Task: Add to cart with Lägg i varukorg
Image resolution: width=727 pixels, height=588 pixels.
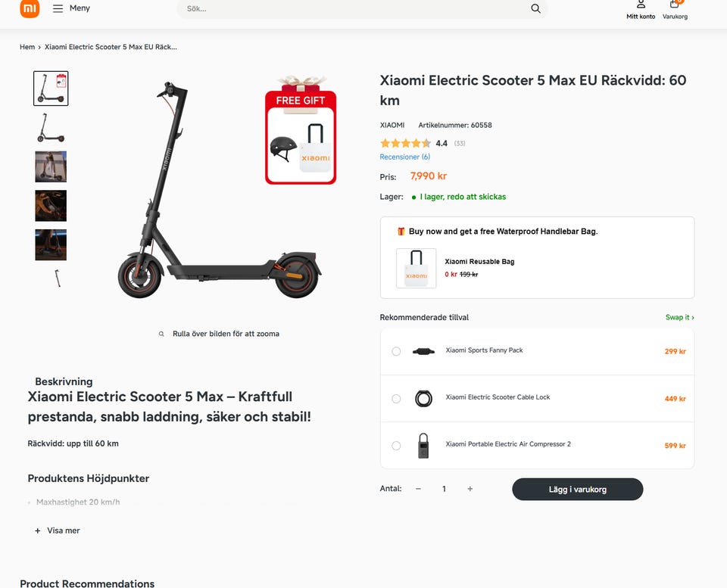Action: [x=577, y=490]
